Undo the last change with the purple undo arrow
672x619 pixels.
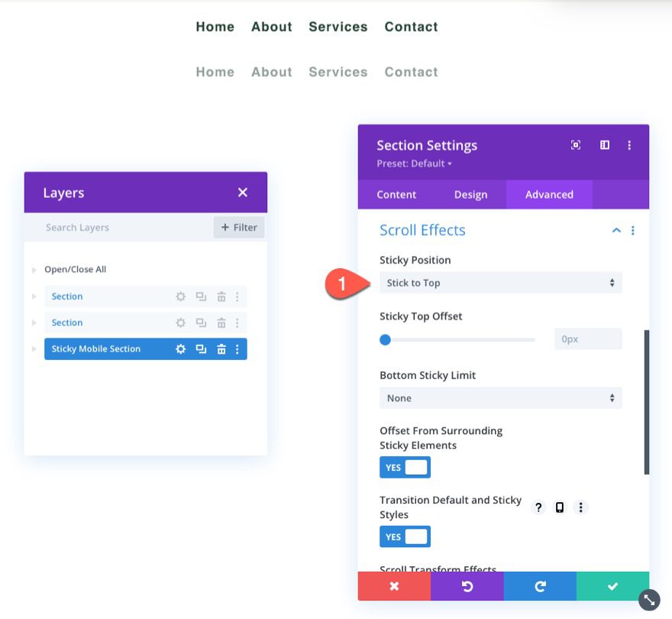click(x=467, y=586)
